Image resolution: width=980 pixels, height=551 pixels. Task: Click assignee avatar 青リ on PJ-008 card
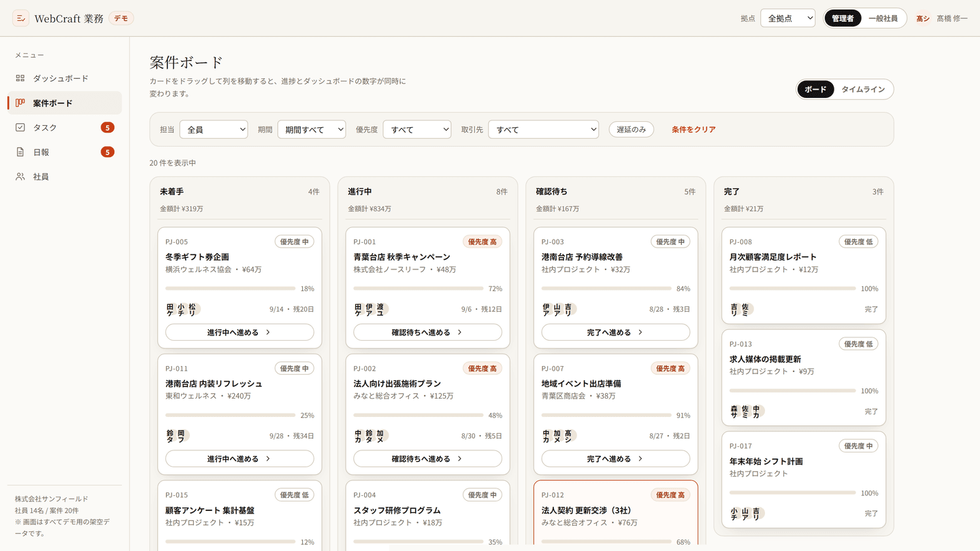coord(734,310)
